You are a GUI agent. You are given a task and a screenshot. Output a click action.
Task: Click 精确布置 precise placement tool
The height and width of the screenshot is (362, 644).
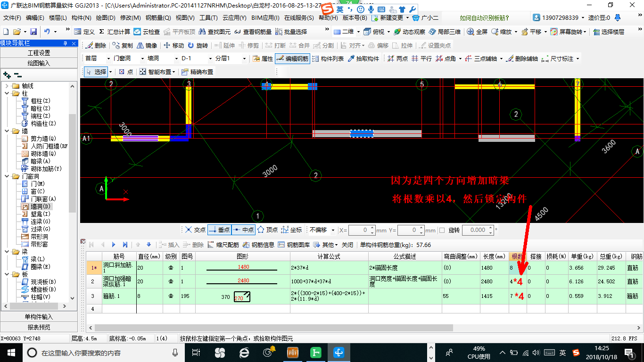(197, 72)
